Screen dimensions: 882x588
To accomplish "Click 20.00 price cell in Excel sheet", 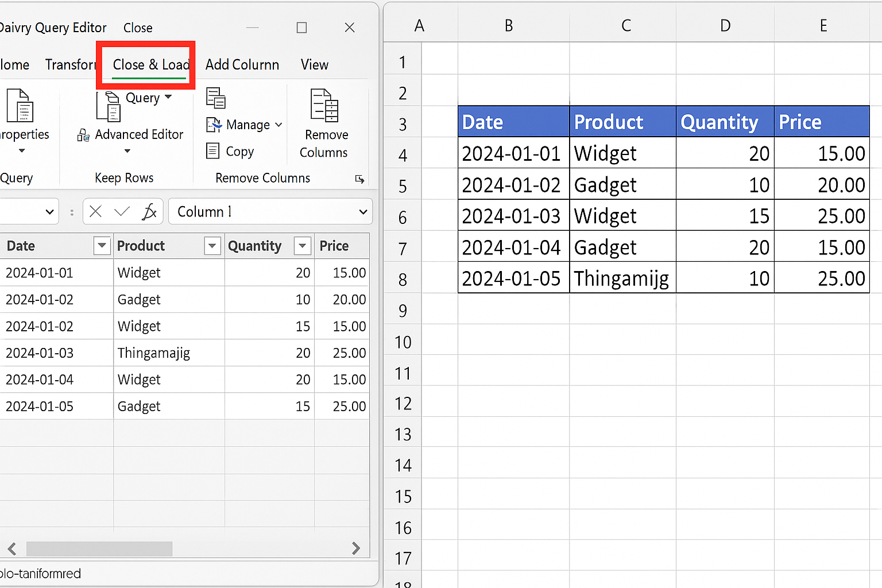I will coord(822,185).
